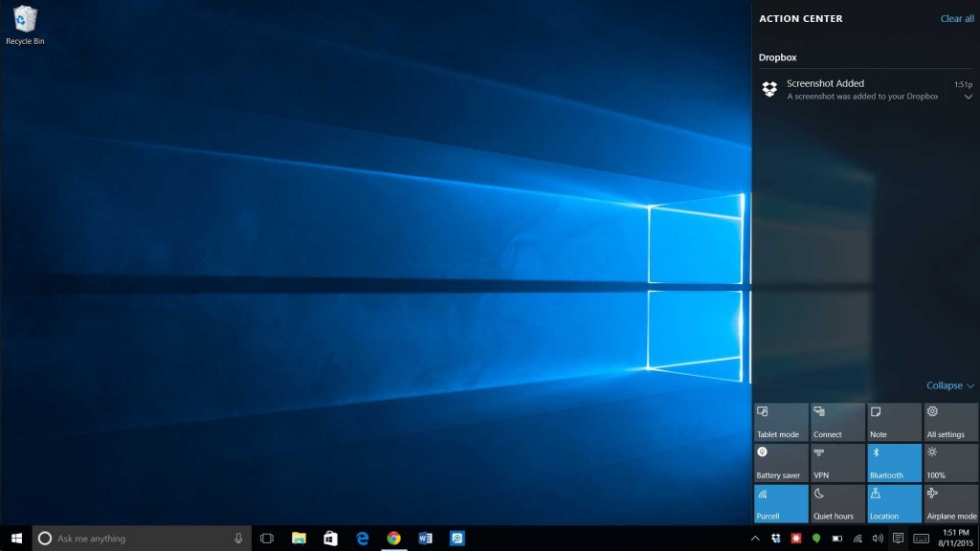Open the touch keyboard from the system tray
This screenshot has height=551, width=980.
(922, 538)
